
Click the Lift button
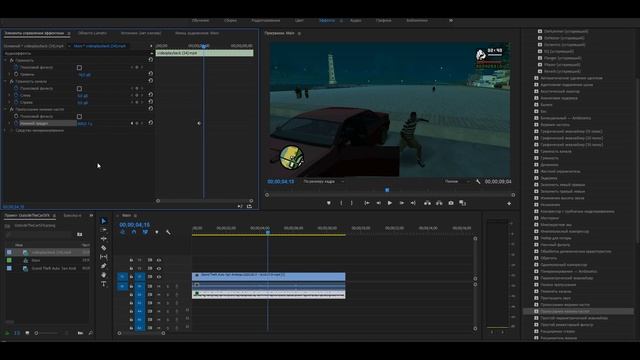click(x=427, y=203)
